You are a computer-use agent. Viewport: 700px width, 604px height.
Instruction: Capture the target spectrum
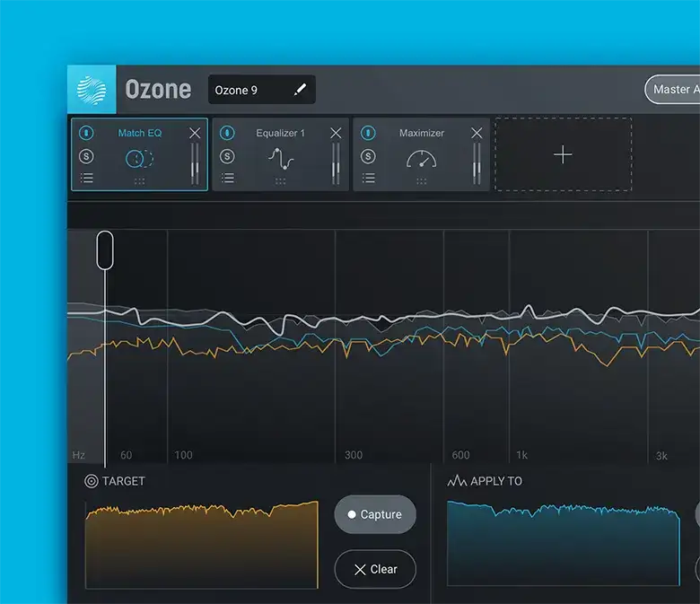pos(375,514)
